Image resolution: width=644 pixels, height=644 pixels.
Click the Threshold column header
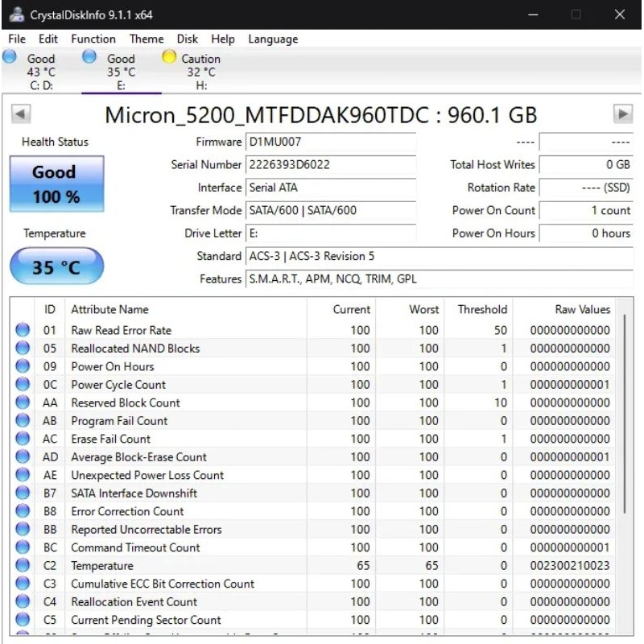click(x=478, y=309)
